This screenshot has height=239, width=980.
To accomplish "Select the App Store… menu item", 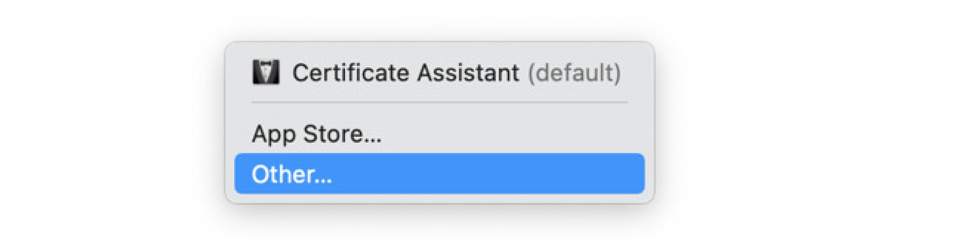I will [317, 134].
